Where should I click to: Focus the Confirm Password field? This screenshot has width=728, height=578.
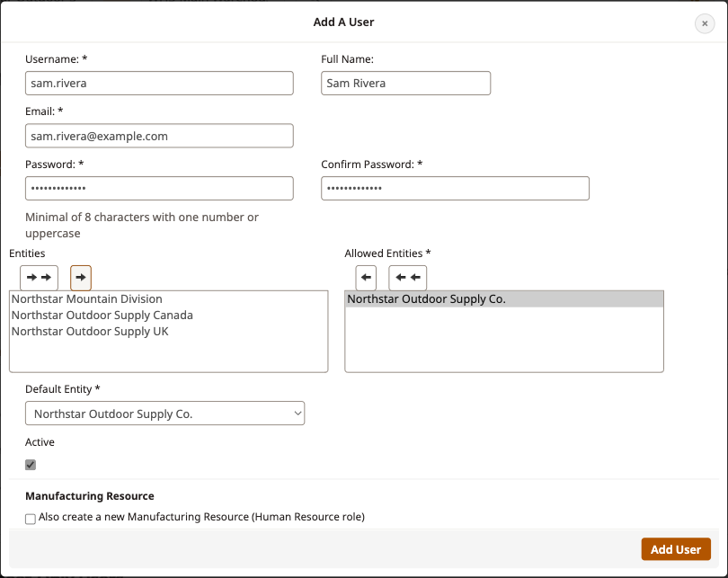455,188
